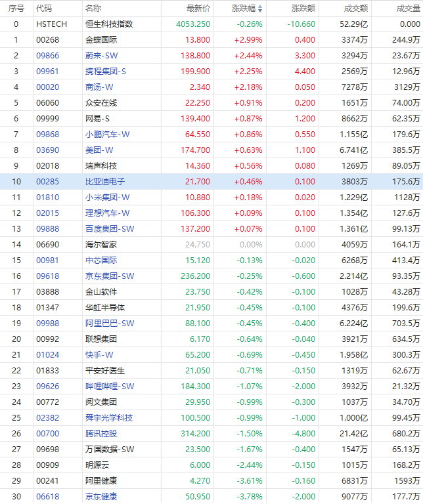Click the 序号 column header
The height and width of the screenshot is (504, 423).
click(16, 9)
